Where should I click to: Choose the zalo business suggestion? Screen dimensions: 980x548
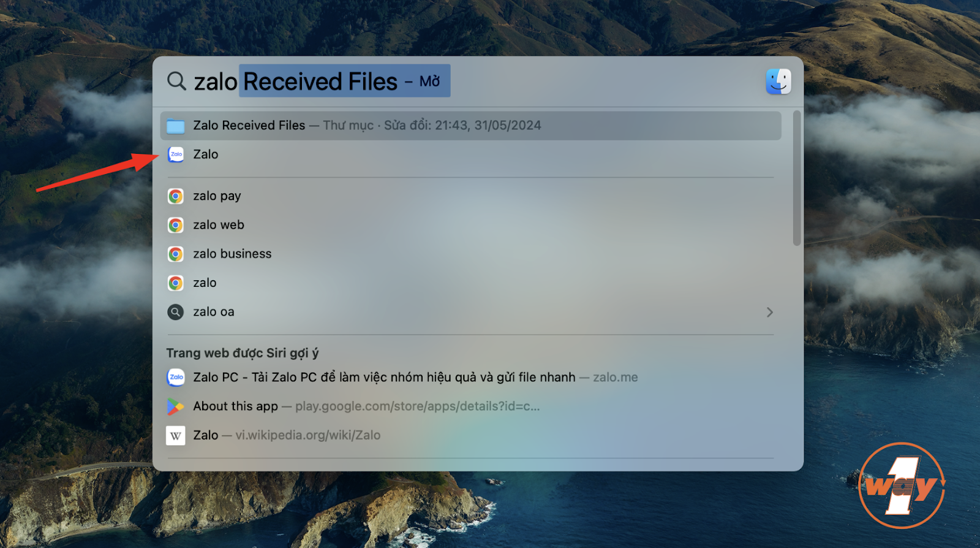(x=232, y=254)
